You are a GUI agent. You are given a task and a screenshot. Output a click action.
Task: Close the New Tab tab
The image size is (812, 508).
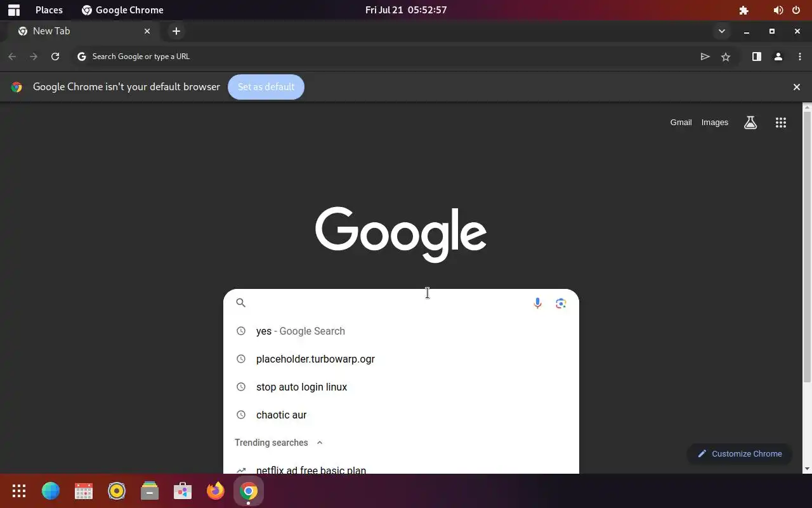(x=147, y=31)
